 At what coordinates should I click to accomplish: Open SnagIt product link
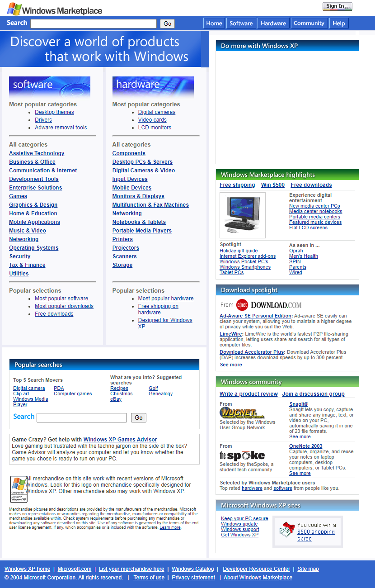click(x=299, y=404)
